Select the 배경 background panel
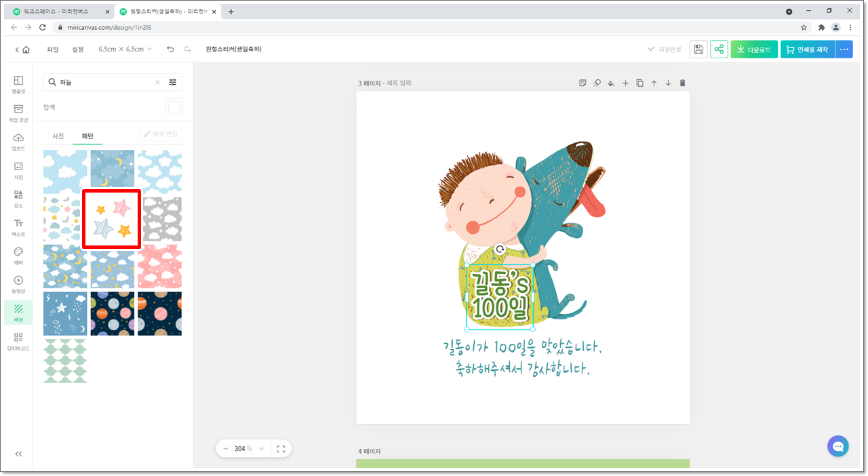This screenshot has height=476, width=868. pyautogui.click(x=18, y=312)
